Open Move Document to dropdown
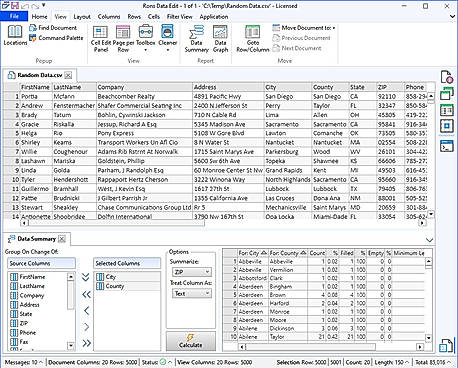This screenshot has width=458, height=368. point(304,28)
